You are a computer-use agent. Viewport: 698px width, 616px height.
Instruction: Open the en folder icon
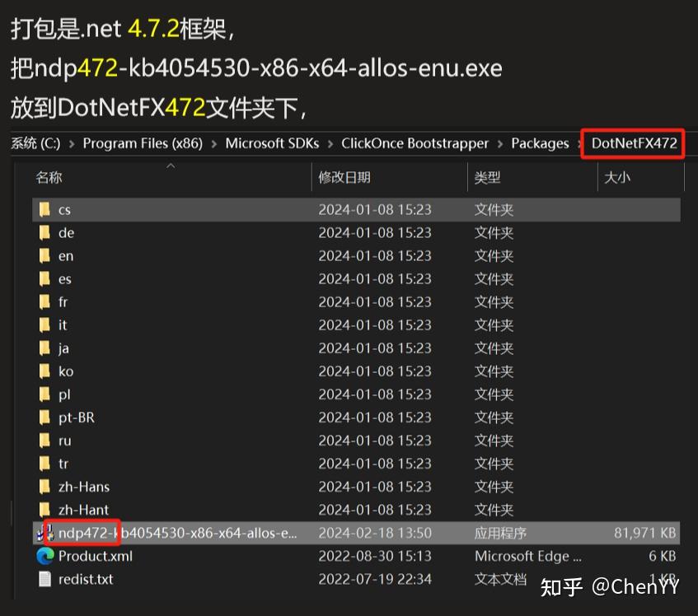click(x=45, y=256)
